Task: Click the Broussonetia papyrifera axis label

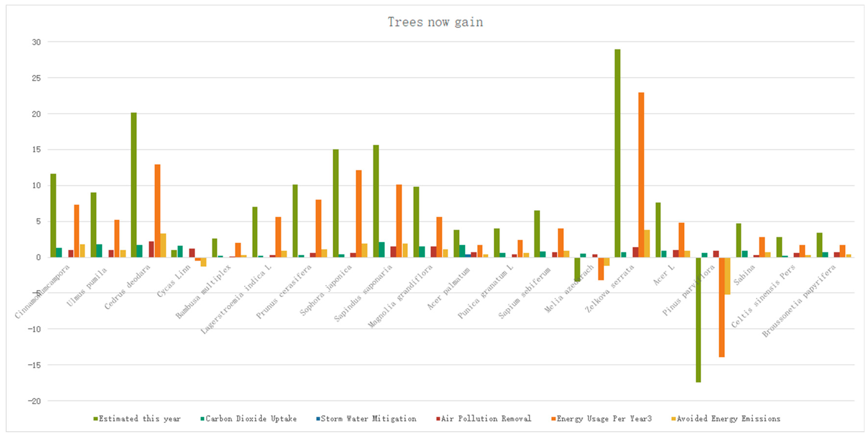Action: [x=799, y=301]
